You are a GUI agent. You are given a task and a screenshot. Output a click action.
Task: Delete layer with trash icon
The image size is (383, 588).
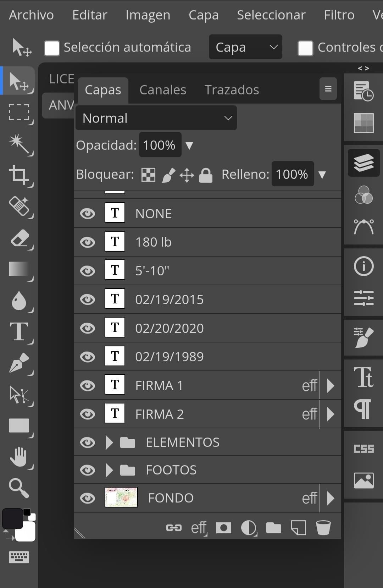323,528
